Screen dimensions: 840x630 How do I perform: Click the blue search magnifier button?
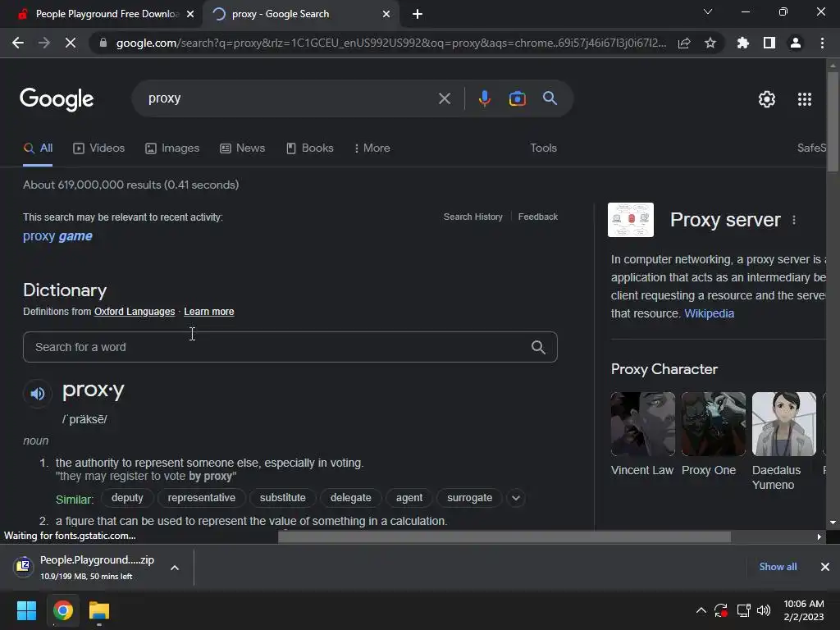550,98
